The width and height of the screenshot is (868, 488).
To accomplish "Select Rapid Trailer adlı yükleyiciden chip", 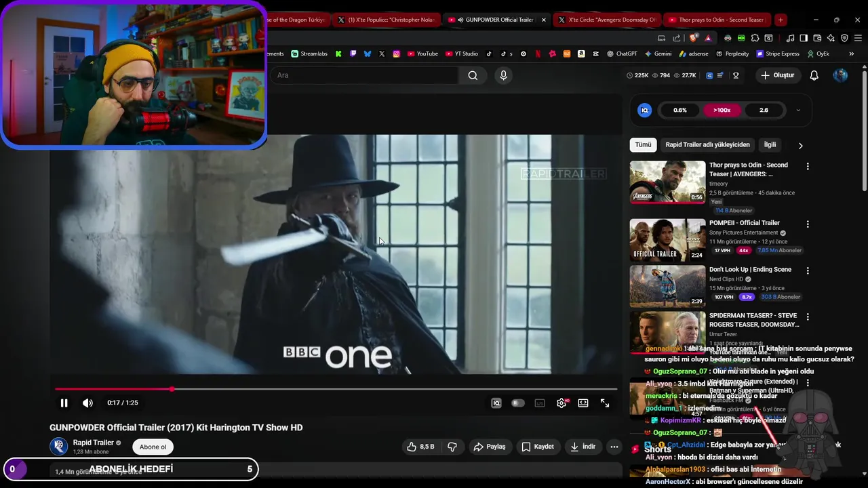I will [x=707, y=145].
